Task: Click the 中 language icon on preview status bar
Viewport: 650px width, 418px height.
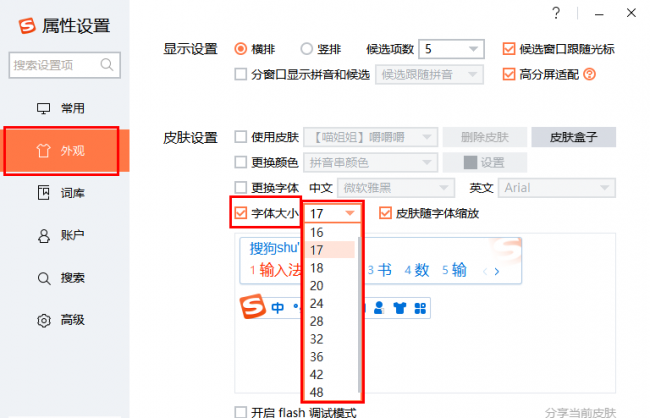Action: (x=277, y=308)
